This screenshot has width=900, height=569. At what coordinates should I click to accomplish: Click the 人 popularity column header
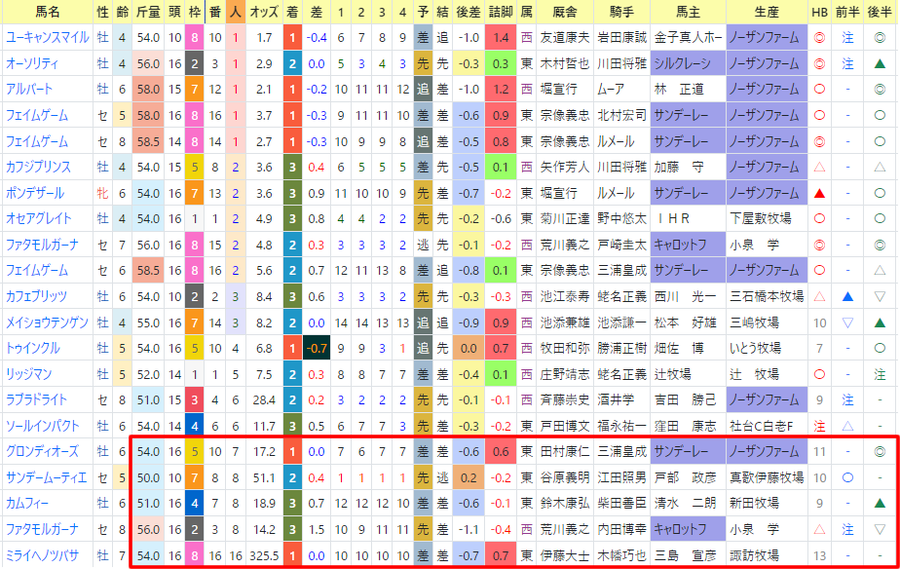click(235, 12)
